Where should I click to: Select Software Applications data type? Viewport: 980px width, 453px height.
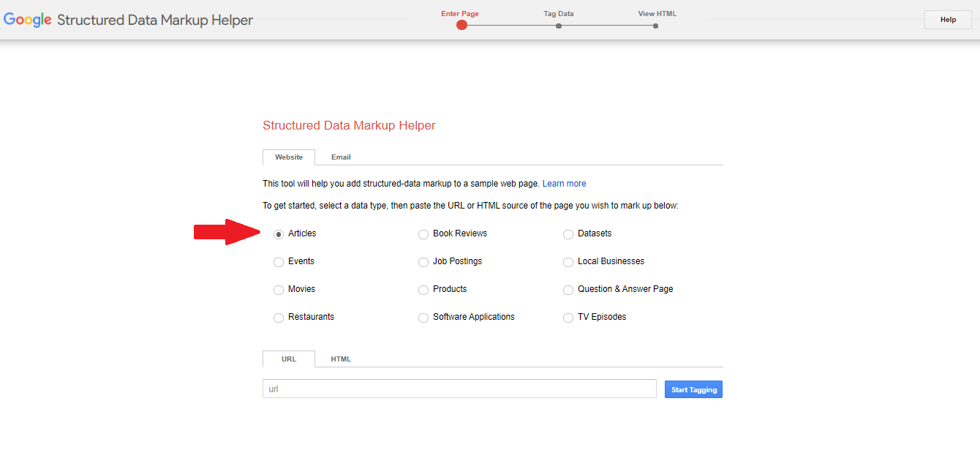point(423,318)
